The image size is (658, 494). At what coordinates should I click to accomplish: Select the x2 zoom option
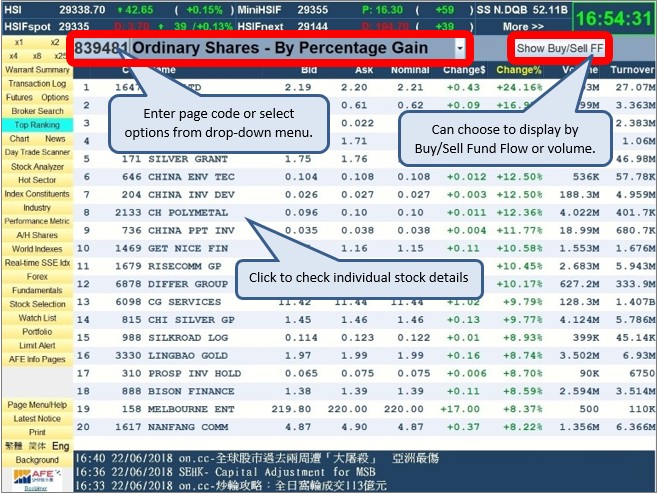point(55,42)
